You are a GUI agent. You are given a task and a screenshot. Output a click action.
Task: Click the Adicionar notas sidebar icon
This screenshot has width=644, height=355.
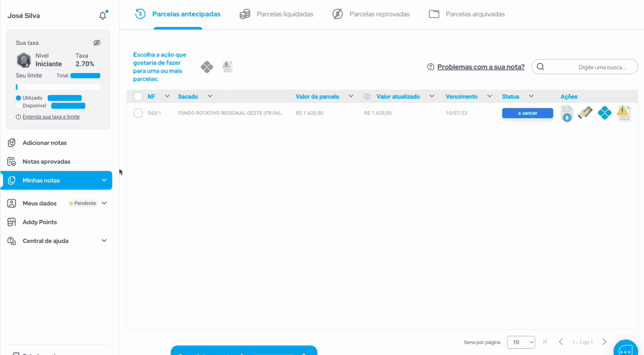tap(12, 143)
